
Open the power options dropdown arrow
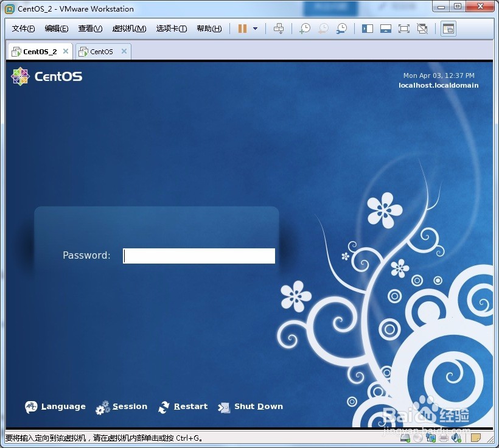pyautogui.click(x=255, y=29)
